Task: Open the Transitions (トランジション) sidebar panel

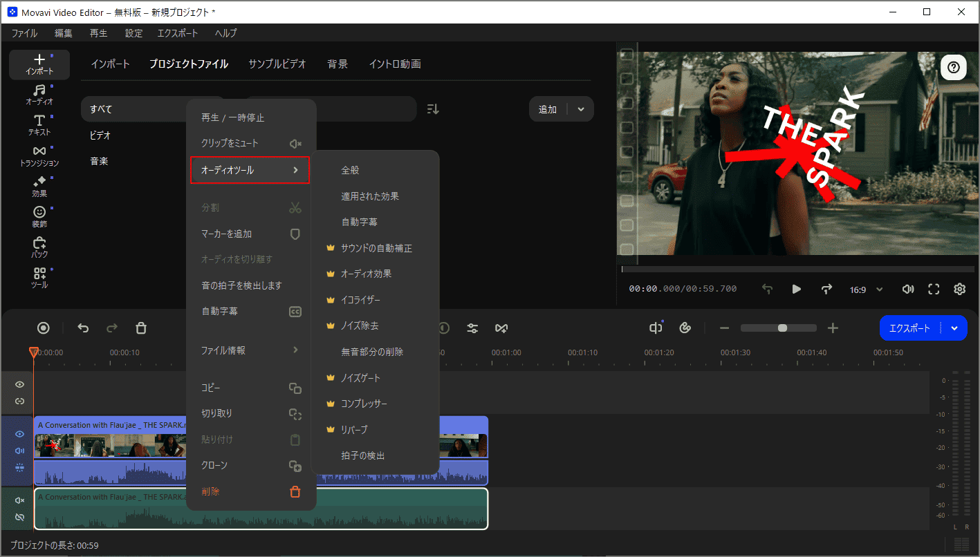Action: [39, 156]
